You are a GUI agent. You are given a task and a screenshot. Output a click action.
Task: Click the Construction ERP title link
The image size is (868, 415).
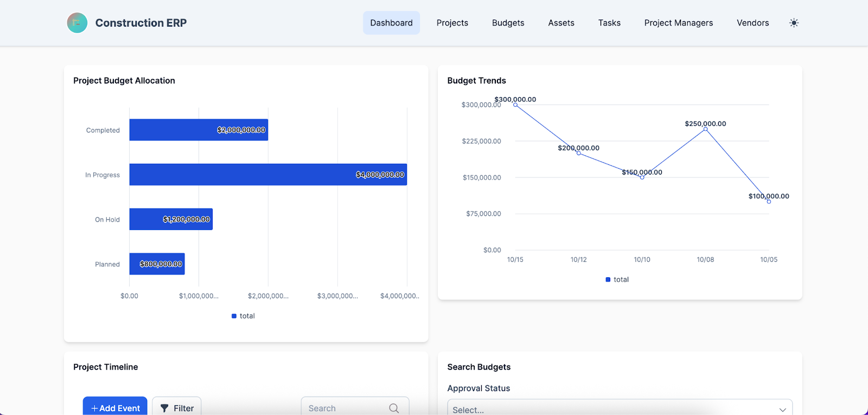tap(141, 23)
